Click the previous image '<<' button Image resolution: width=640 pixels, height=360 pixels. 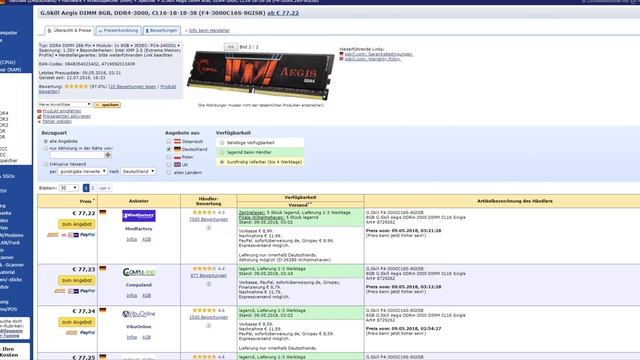[231, 47]
